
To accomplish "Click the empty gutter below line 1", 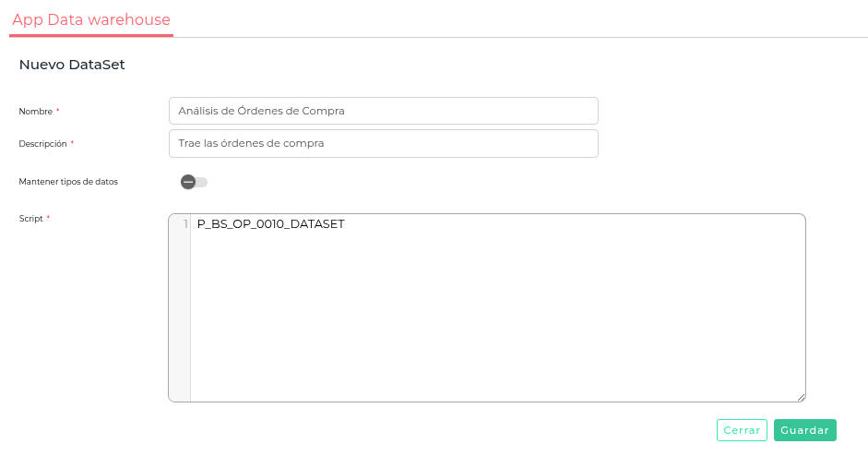I will (x=180, y=314).
